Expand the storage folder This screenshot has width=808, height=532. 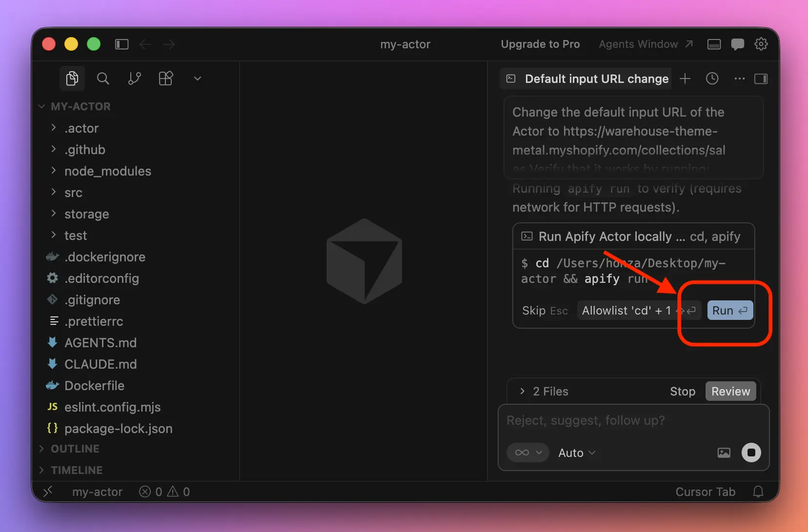pyautogui.click(x=87, y=214)
